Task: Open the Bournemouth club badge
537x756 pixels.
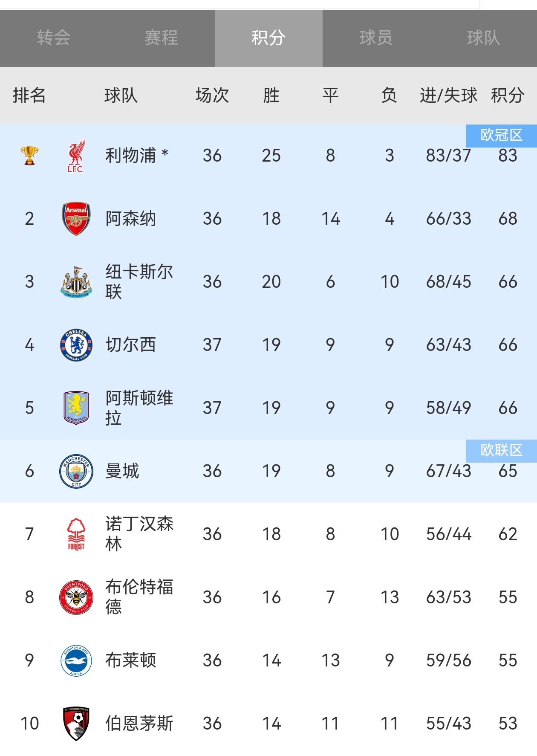Action: pos(76,724)
